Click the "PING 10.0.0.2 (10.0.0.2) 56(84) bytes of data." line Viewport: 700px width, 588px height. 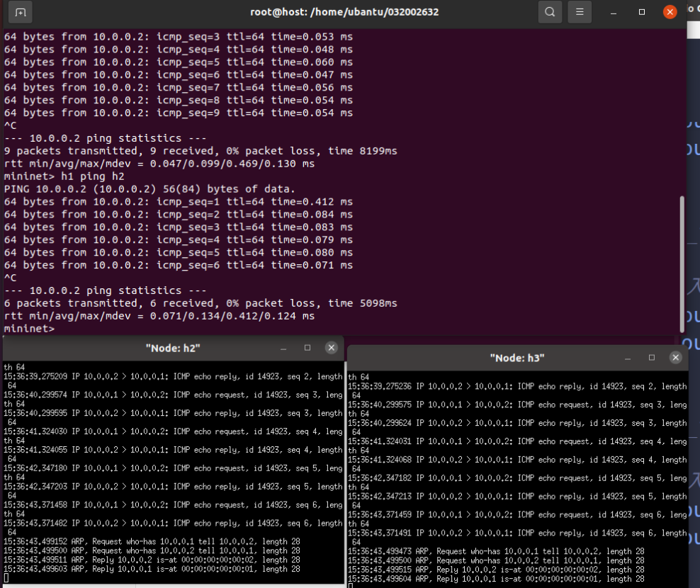coord(149,189)
